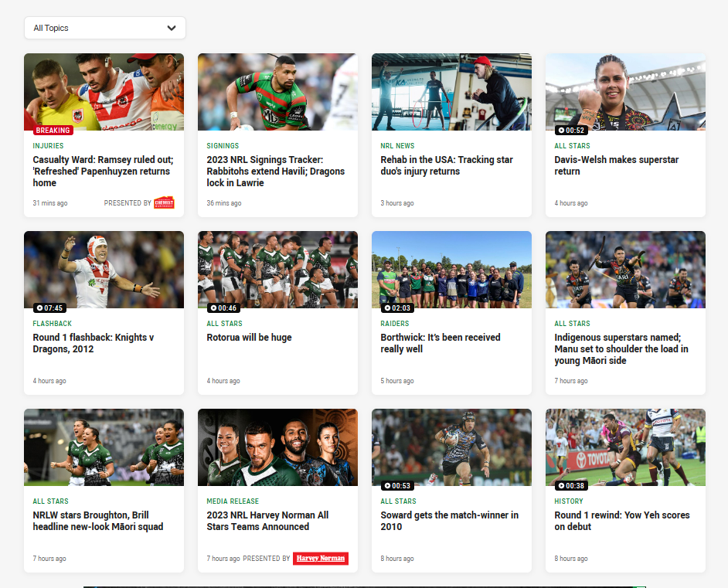Open NRLW stars Broughton, Brill article
The height and width of the screenshot is (588, 728).
tap(98, 521)
